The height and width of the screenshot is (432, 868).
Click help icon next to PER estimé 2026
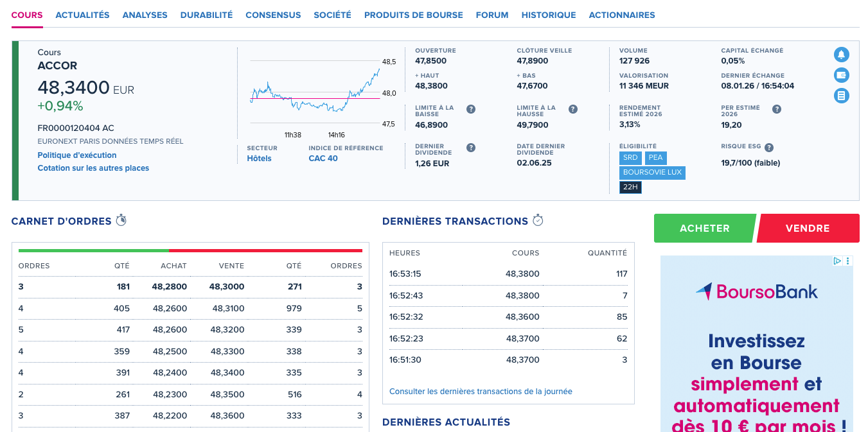coord(777,109)
